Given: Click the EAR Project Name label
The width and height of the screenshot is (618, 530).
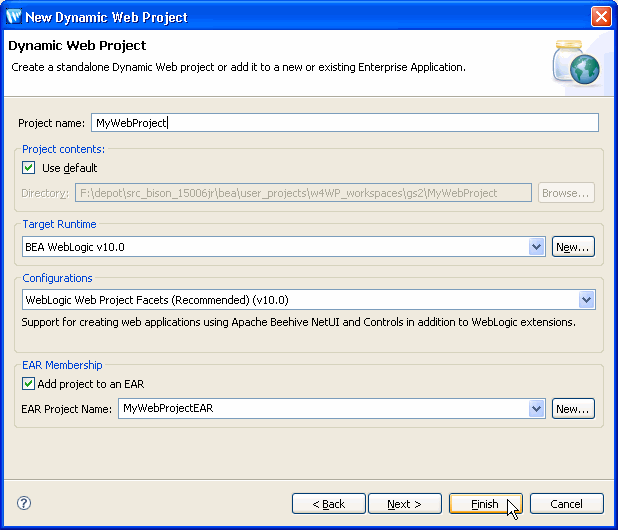Looking at the screenshot, I should click(67, 409).
